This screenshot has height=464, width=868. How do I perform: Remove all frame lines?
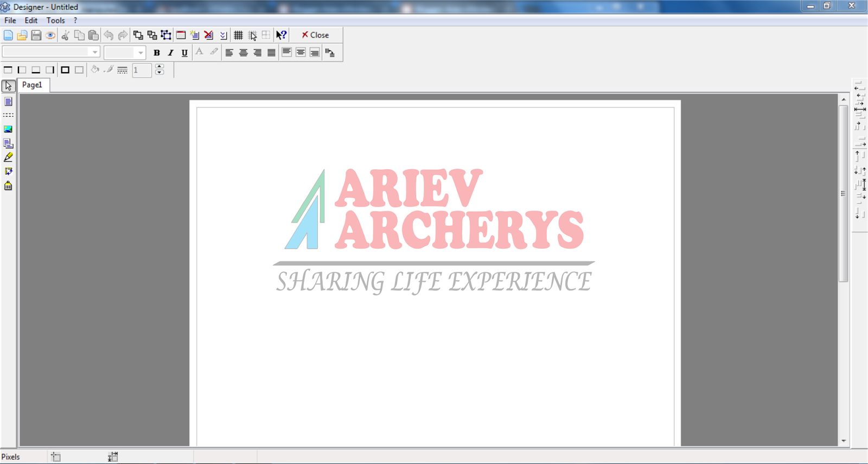tap(79, 70)
